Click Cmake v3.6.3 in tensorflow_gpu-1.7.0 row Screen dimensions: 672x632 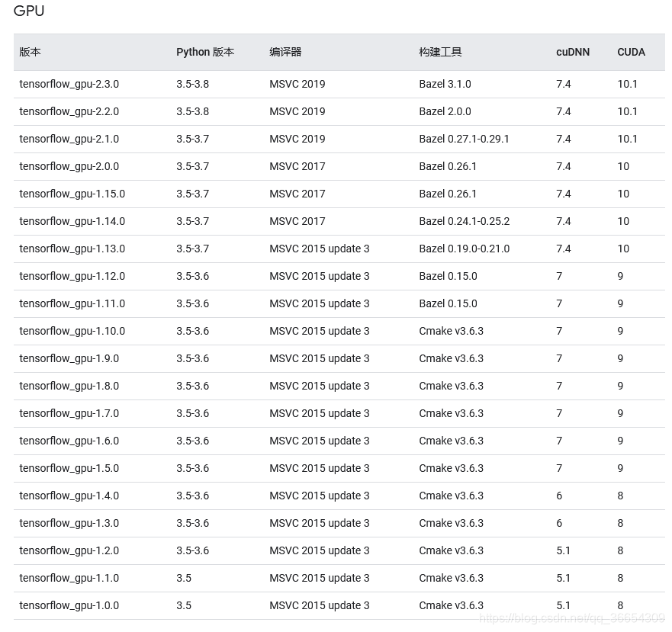(451, 413)
